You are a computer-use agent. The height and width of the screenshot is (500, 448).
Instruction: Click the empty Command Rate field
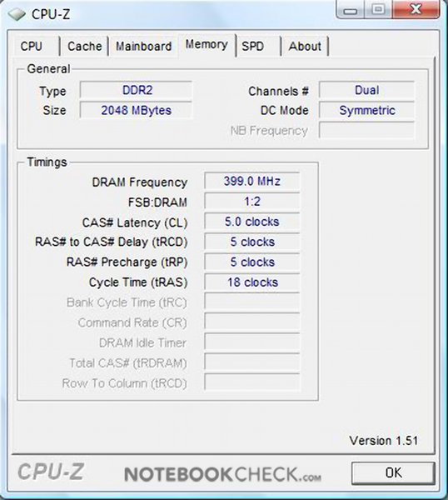pyautogui.click(x=252, y=322)
